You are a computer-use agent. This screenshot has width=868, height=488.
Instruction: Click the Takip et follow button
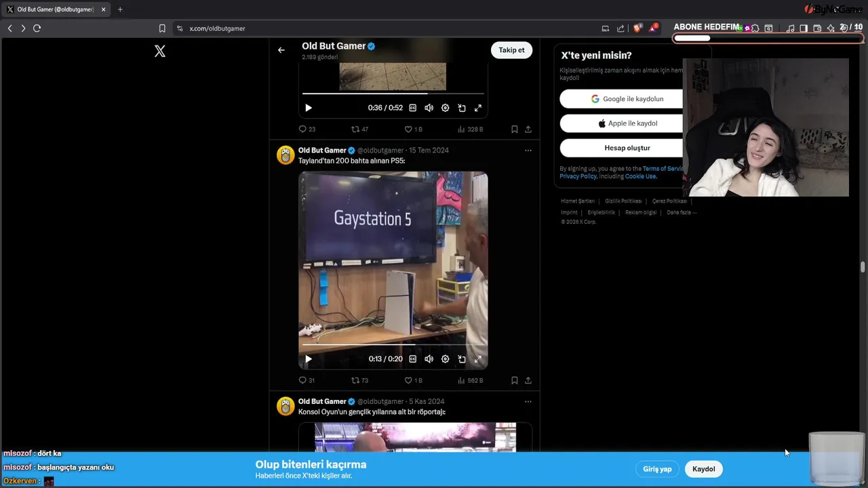[511, 50]
